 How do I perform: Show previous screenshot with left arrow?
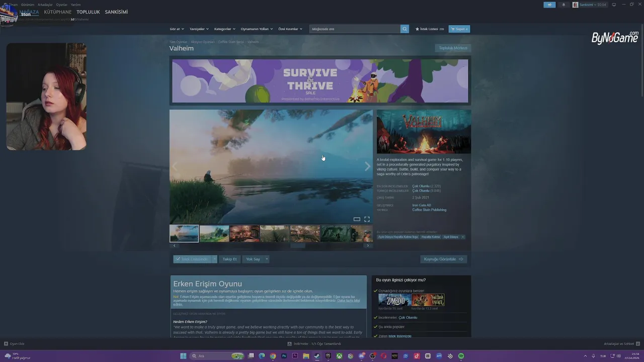(x=175, y=167)
